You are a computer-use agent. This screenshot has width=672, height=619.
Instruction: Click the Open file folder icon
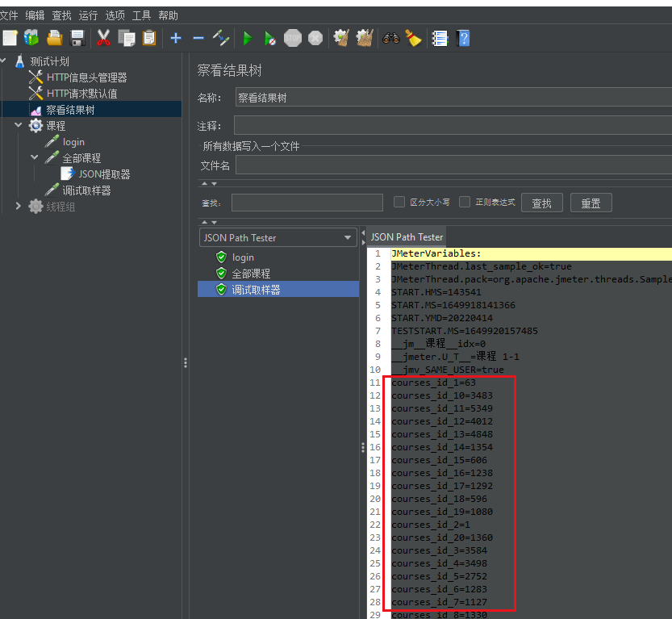pos(54,38)
